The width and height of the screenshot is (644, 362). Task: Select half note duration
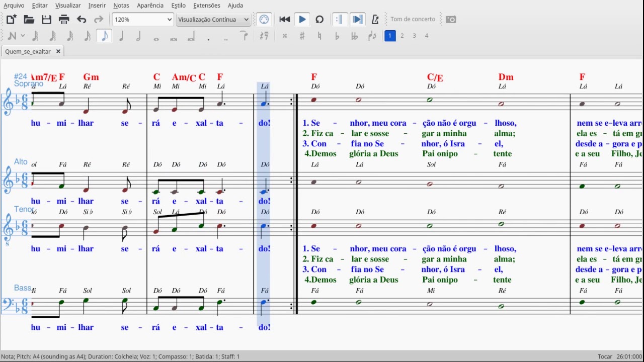(138, 36)
